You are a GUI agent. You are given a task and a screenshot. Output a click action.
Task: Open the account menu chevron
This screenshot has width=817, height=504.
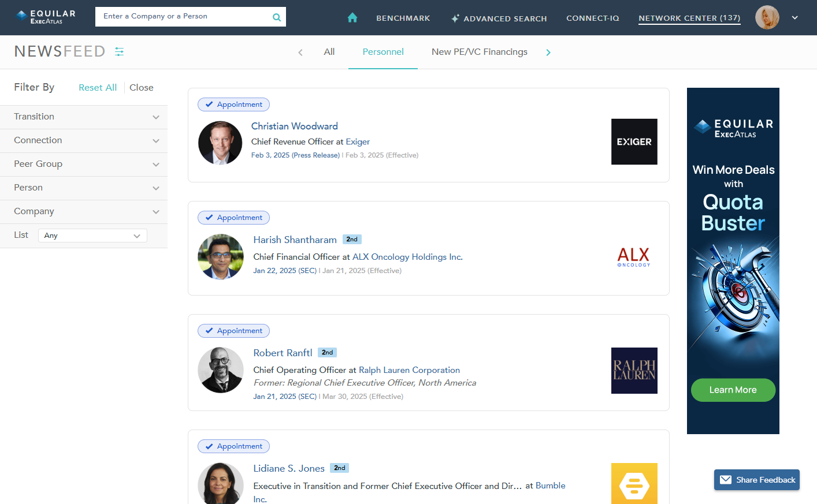coord(795,18)
